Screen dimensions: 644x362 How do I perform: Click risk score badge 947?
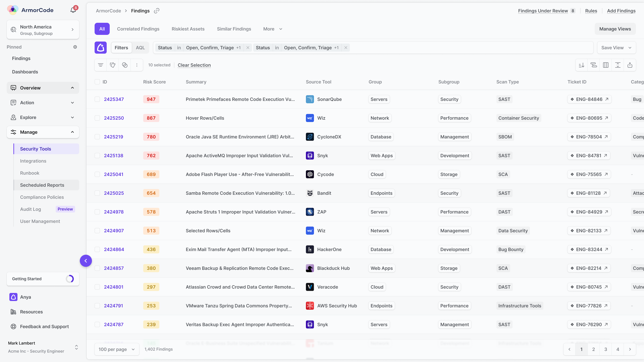(x=151, y=99)
